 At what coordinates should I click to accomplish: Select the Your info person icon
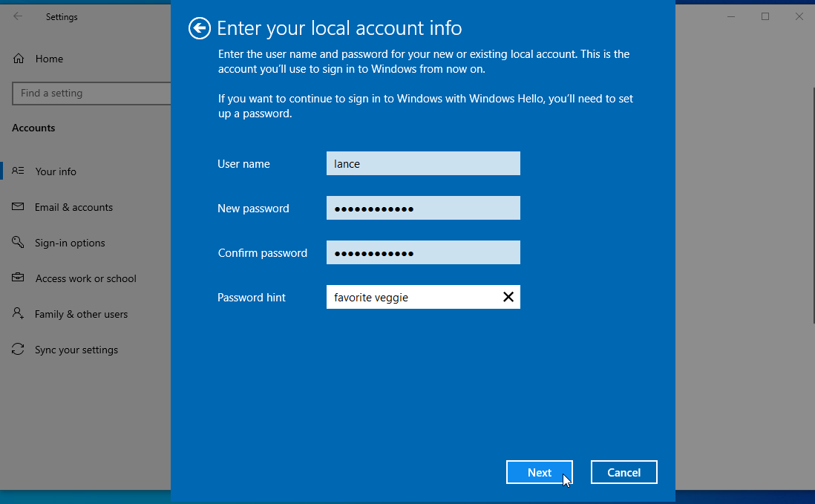(x=19, y=171)
